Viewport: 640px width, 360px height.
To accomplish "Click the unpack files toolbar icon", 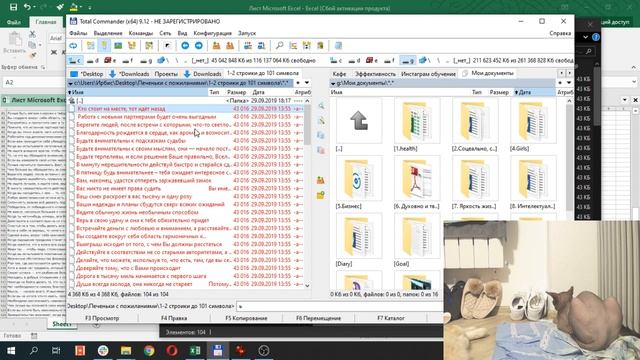I will click(230, 46).
